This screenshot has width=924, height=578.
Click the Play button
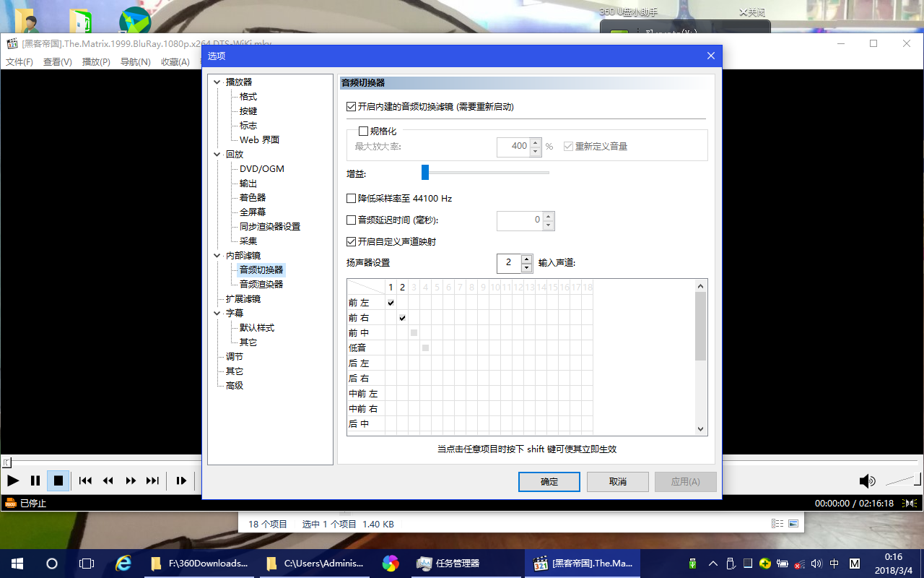coord(12,480)
